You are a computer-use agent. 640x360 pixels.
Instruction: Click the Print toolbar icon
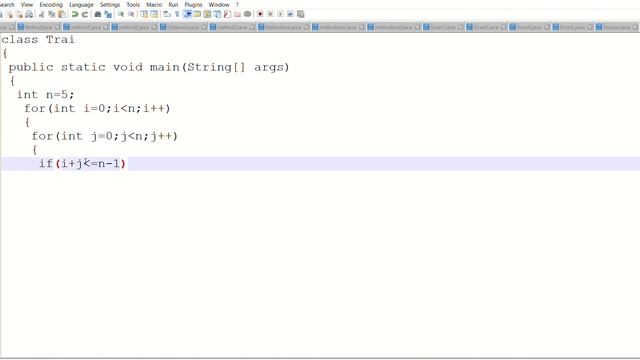click(29, 14)
